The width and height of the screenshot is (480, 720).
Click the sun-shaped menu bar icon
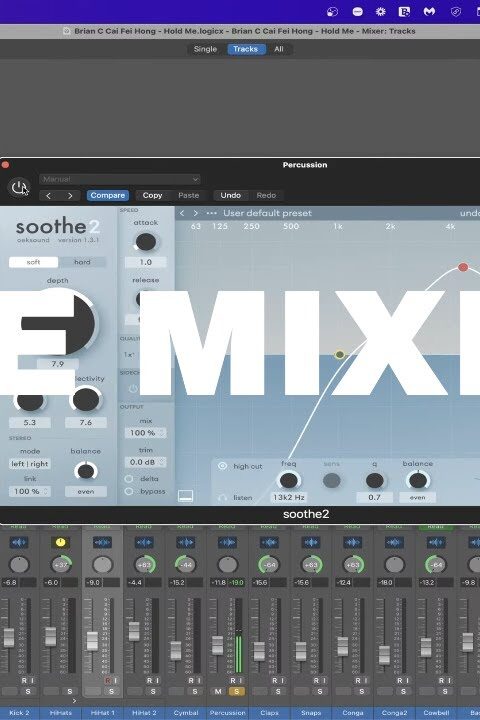(380, 11)
